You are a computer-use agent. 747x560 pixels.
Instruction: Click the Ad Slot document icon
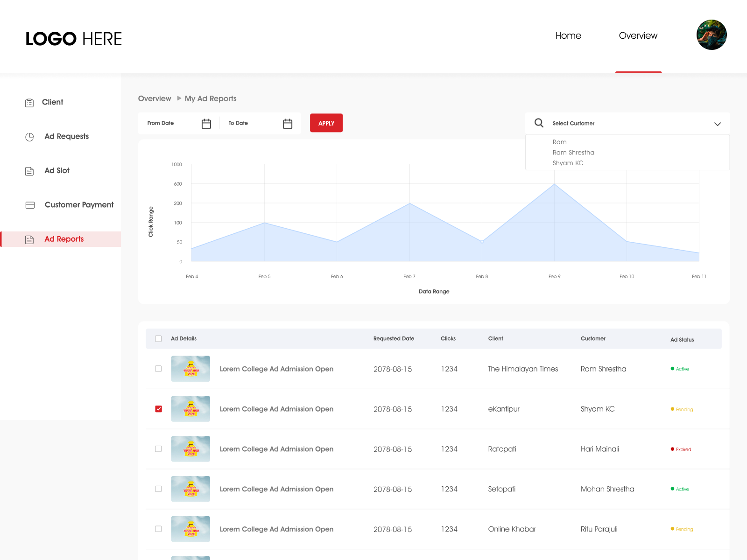[29, 171]
